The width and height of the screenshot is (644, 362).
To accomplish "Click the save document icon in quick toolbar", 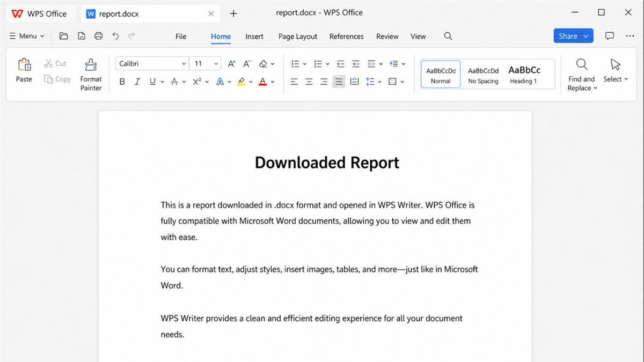I will (81, 36).
